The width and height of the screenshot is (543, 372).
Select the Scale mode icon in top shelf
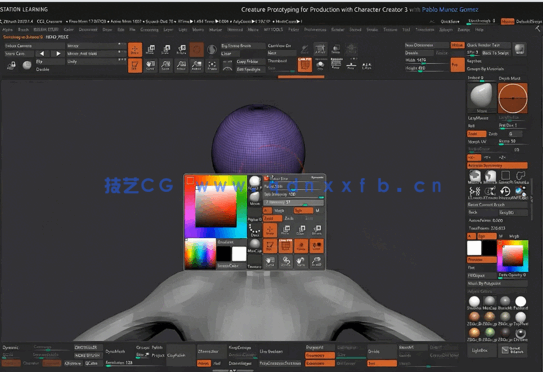166,50
